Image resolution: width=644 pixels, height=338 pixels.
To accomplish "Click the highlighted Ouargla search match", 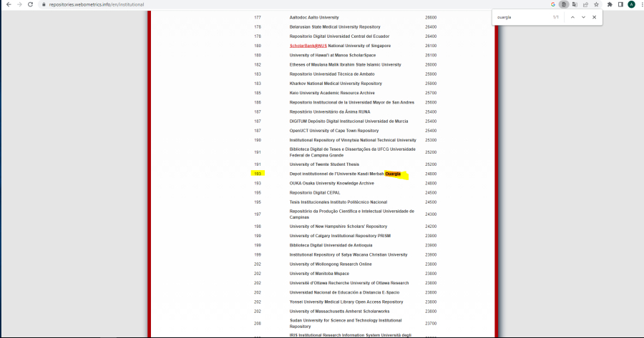I will click(393, 174).
